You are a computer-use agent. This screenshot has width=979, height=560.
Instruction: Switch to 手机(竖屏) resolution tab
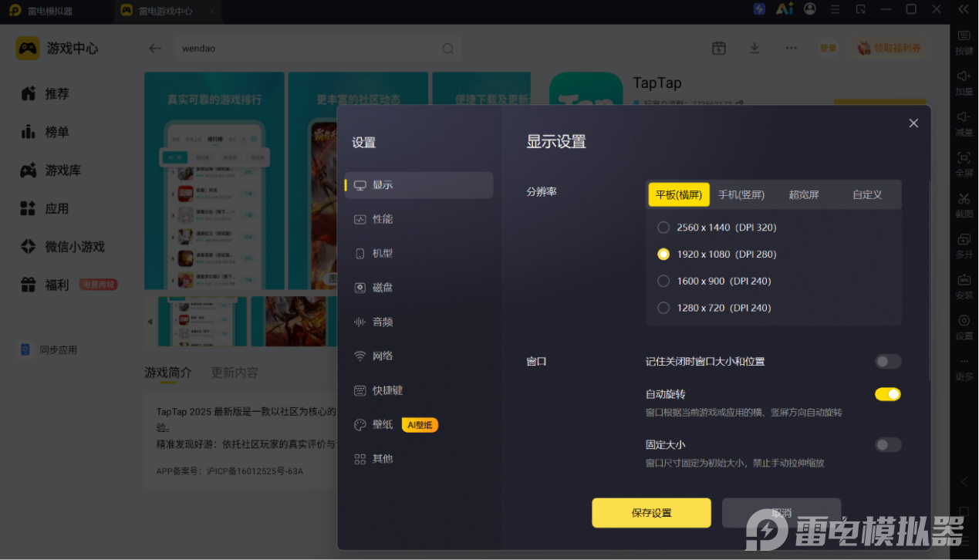tap(741, 194)
